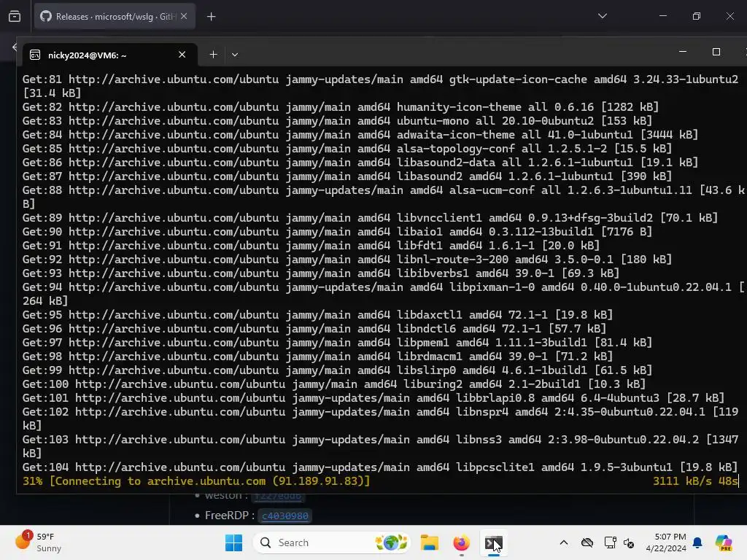Open a new browser tab
The height and width of the screenshot is (560, 747).
[x=211, y=17]
